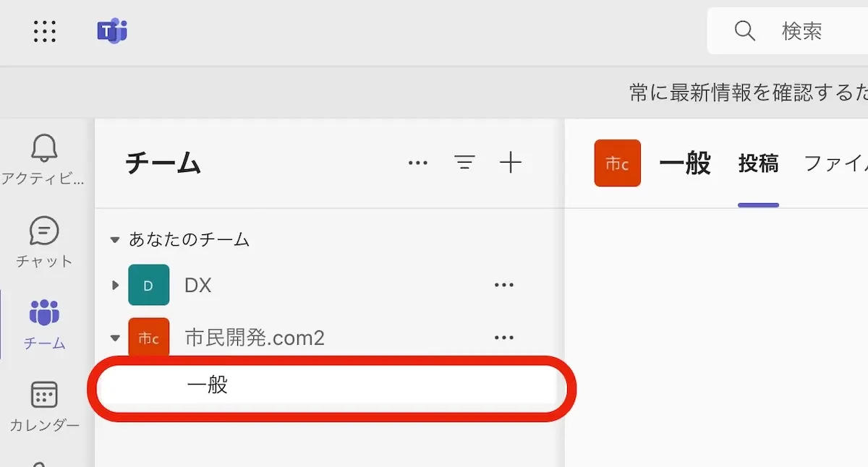Switch to the 投稿 tab
Viewport: 868px width, 467px height.
(758, 164)
